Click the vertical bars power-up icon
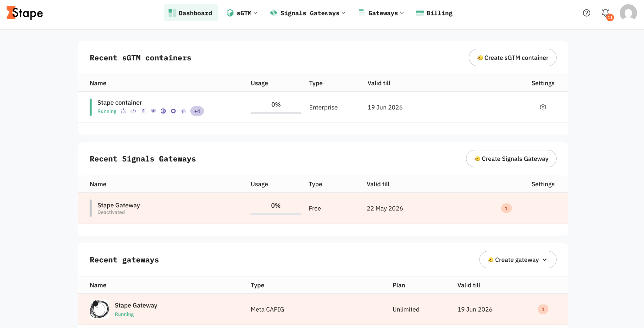The height and width of the screenshot is (328, 644). coord(183,111)
